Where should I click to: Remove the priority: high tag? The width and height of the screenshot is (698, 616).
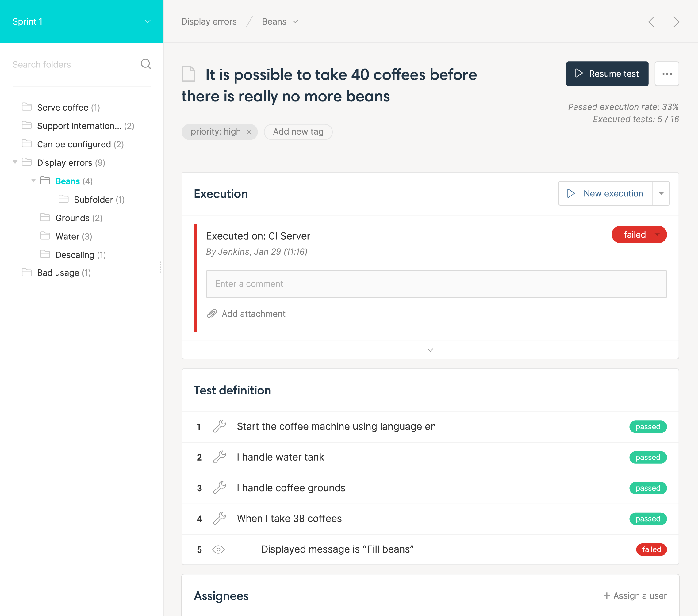coord(249,132)
